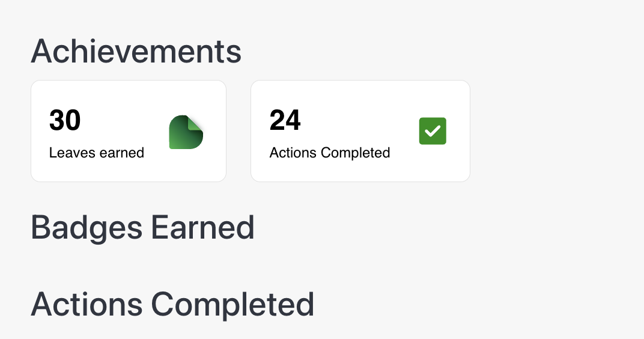
Task: Select the number 30 in the leaves card
Action: click(65, 120)
